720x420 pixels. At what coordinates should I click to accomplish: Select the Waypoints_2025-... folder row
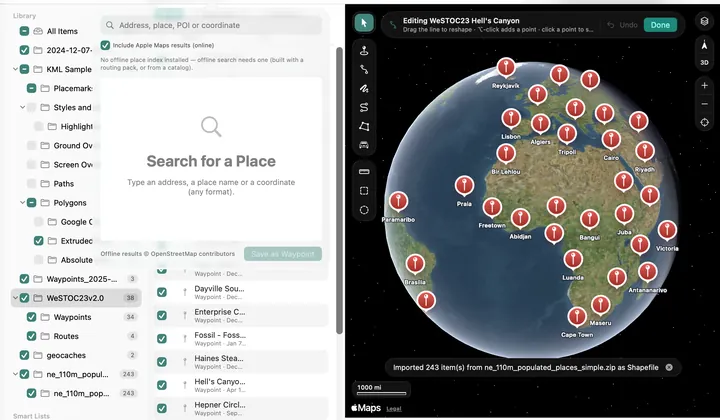coord(76,279)
